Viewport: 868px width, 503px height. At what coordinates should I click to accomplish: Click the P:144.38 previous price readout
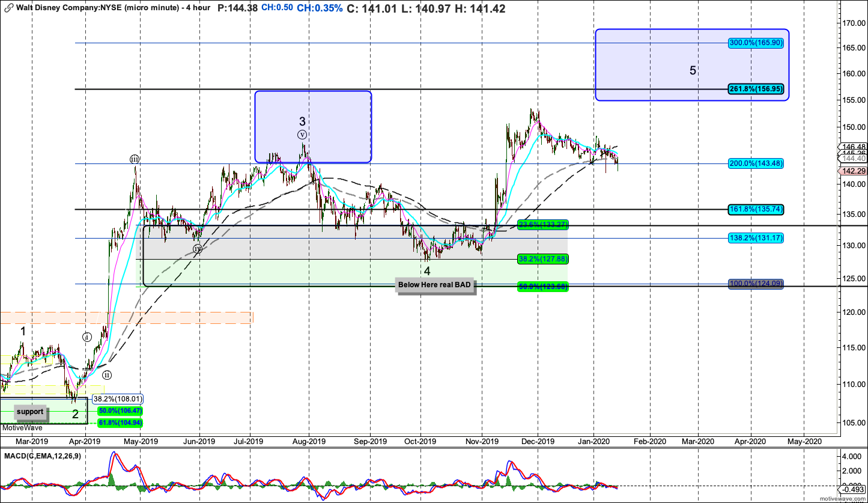click(x=238, y=8)
